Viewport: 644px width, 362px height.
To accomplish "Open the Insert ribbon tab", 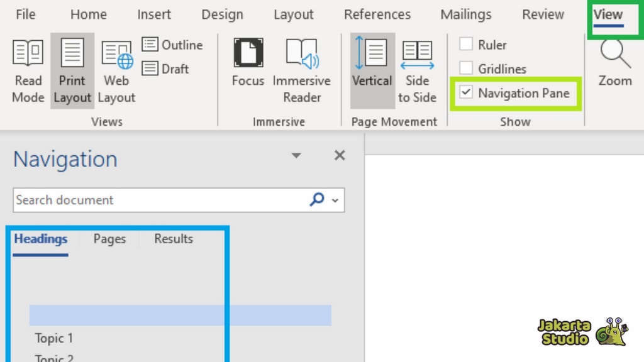I will (155, 14).
